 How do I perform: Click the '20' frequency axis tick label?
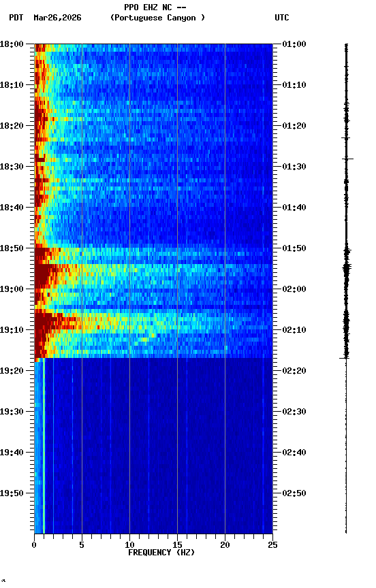(225, 545)
